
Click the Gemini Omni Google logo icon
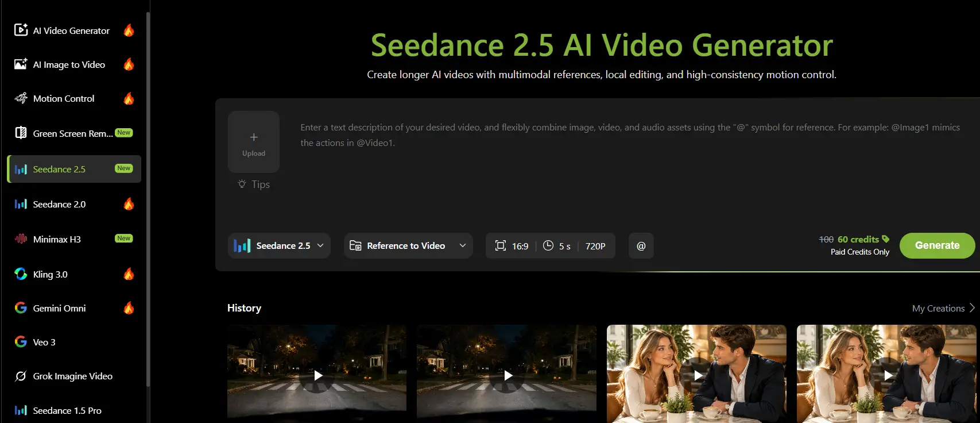click(21, 308)
